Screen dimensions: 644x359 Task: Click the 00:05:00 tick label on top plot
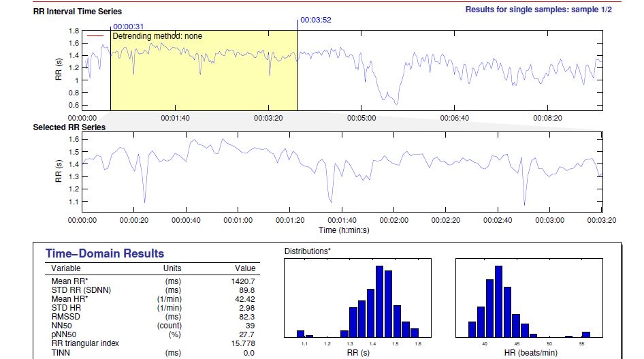(361, 118)
